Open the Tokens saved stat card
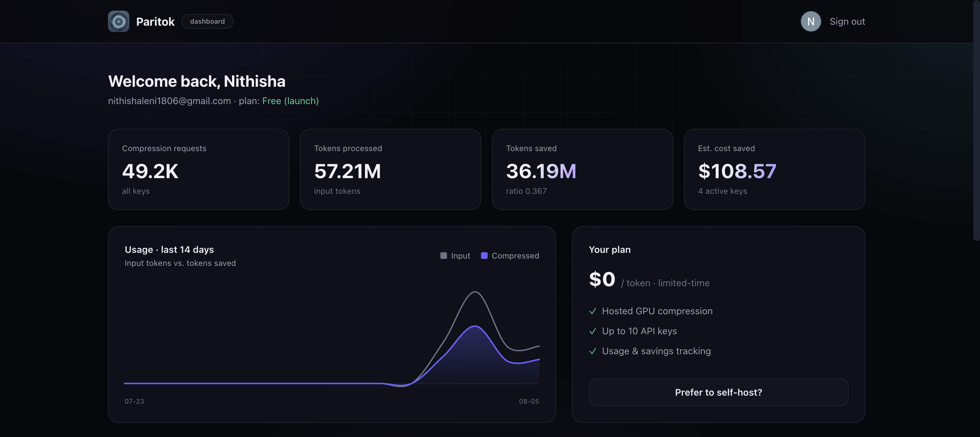This screenshot has width=980, height=437. 582,169
